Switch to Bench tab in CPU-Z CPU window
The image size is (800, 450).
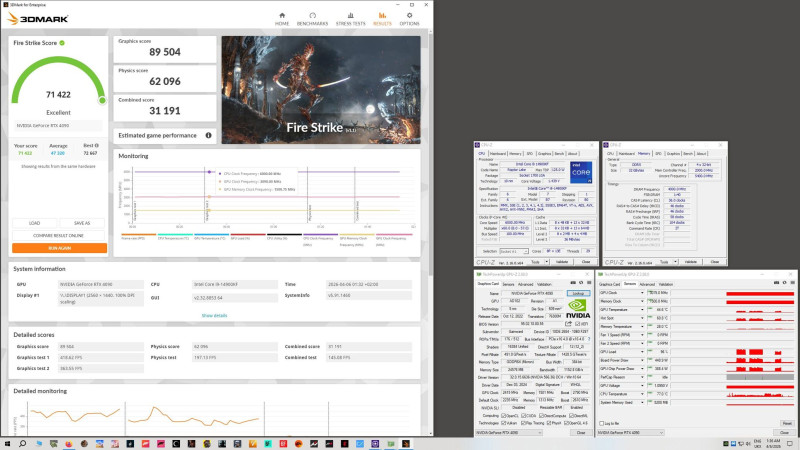click(x=559, y=153)
